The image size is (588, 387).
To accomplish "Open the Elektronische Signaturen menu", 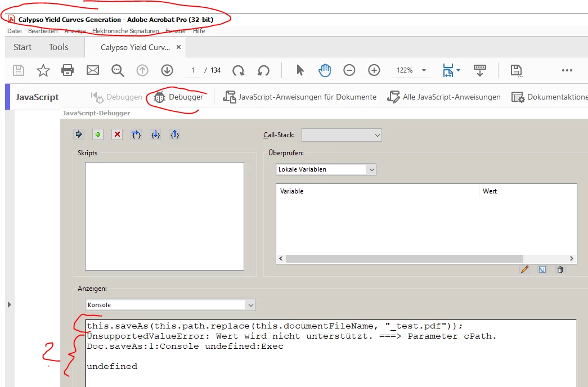I will 125,31.
